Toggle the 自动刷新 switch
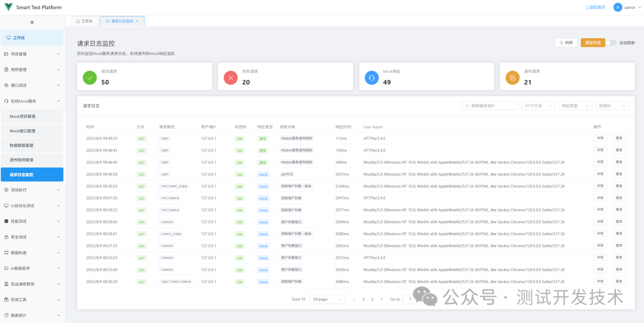Viewport: 644px width, 323px height. (x=611, y=43)
